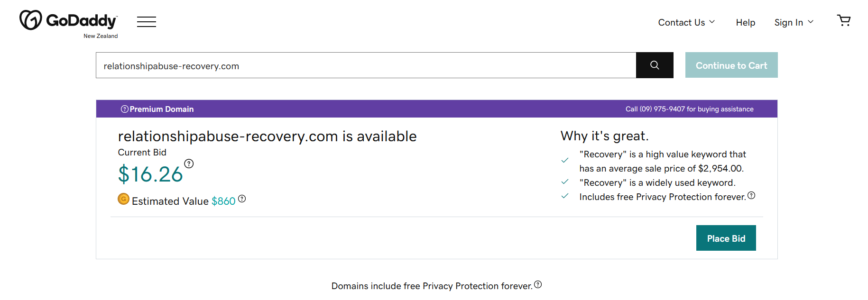Click the GoDaddy logo
This screenshot has width=868, height=300.
tap(68, 20)
